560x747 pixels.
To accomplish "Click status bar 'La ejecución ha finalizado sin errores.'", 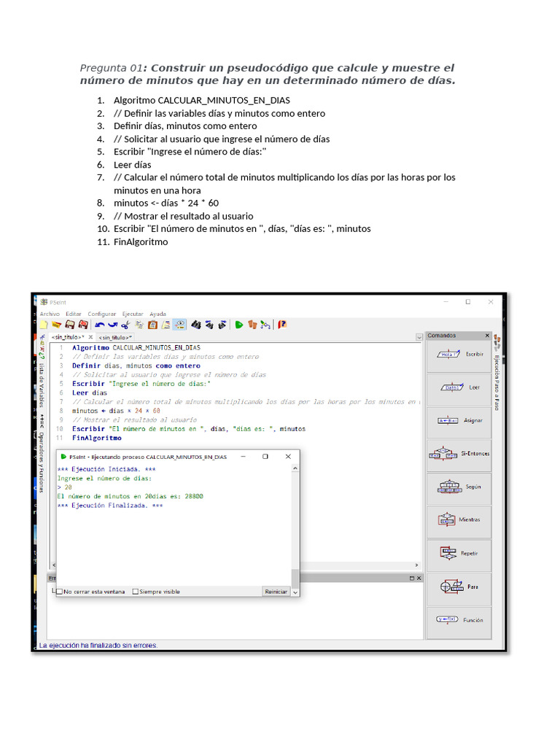I will coord(98,646).
